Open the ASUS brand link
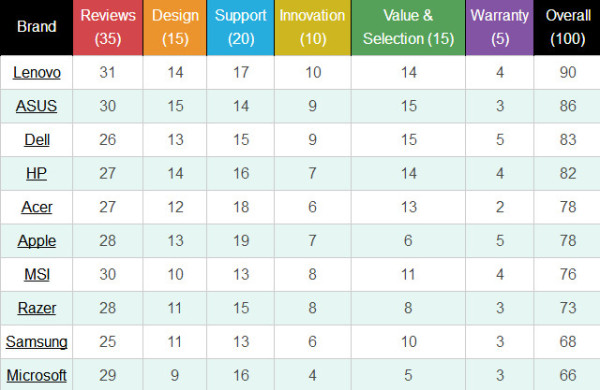Image resolution: width=600 pixels, height=390 pixels. 36,106
